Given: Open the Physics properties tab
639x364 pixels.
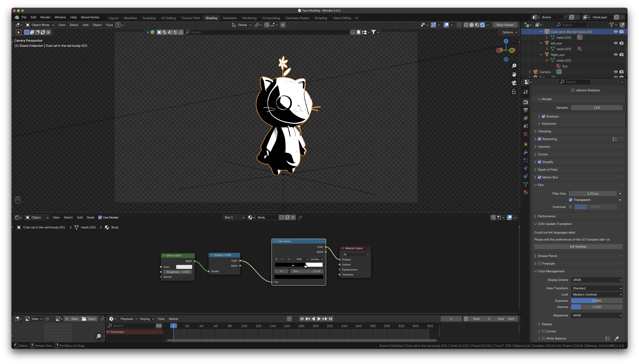Looking at the screenshot, I should 526,168.
